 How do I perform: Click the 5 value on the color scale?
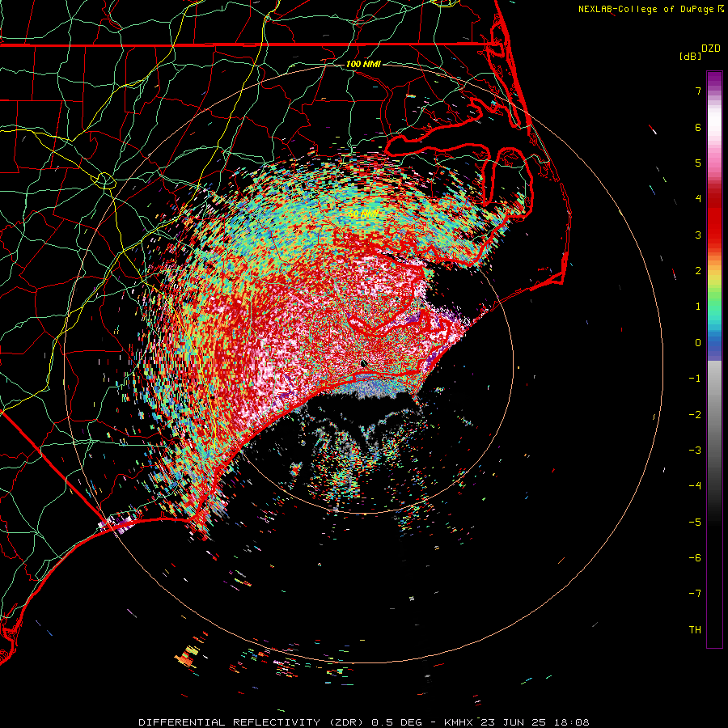coord(698,163)
